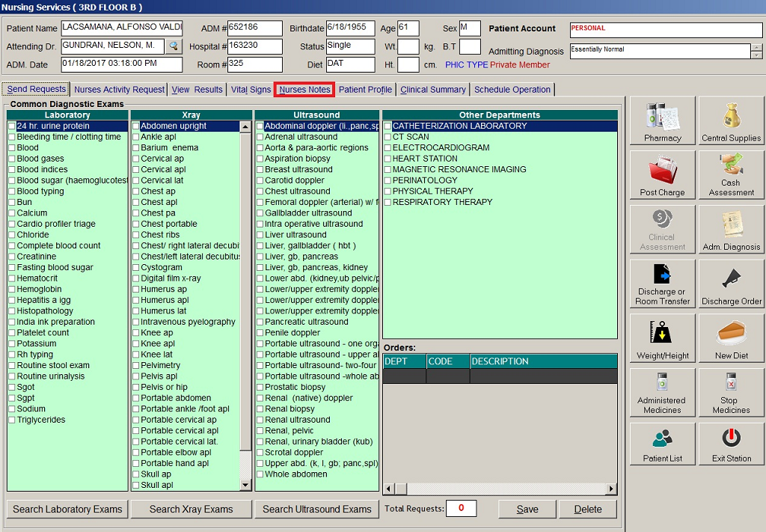Click the Diet input field
Image resolution: width=766 pixels, height=532 pixels.
(x=349, y=64)
